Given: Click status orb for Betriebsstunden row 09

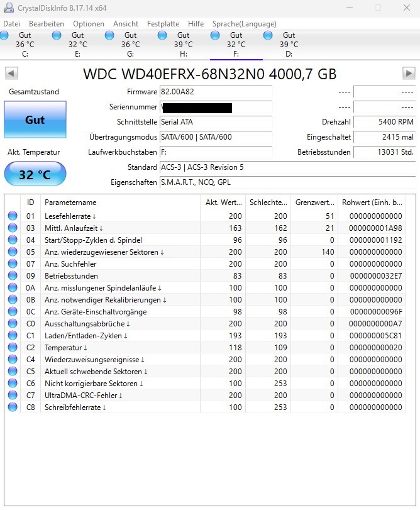Looking at the screenshot, I should [x=13, y=275].
